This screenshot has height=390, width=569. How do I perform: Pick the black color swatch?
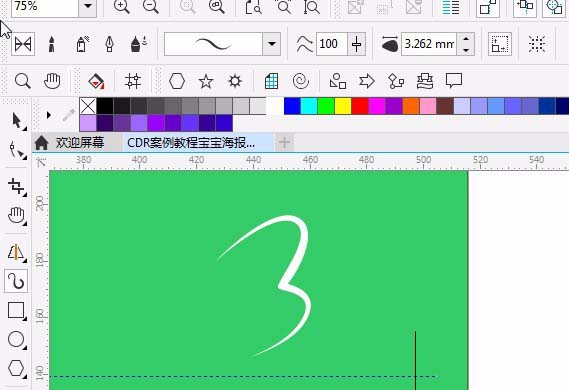coord(105,106)
